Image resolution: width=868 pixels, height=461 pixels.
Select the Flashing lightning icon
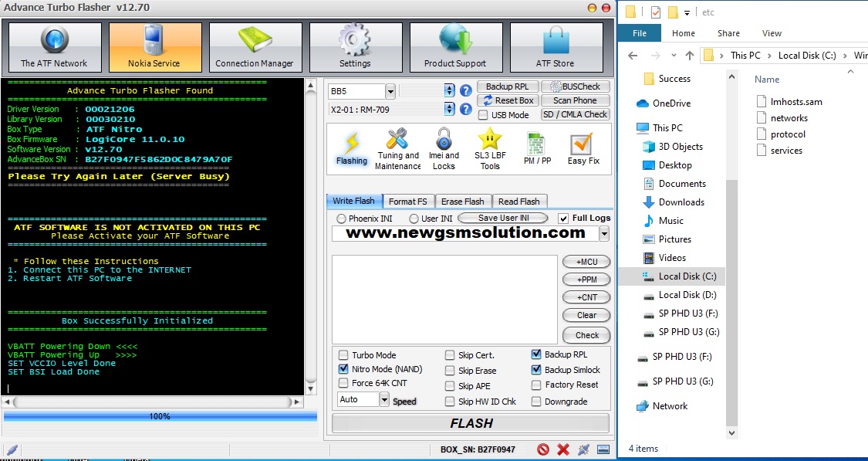click(352, 148)
